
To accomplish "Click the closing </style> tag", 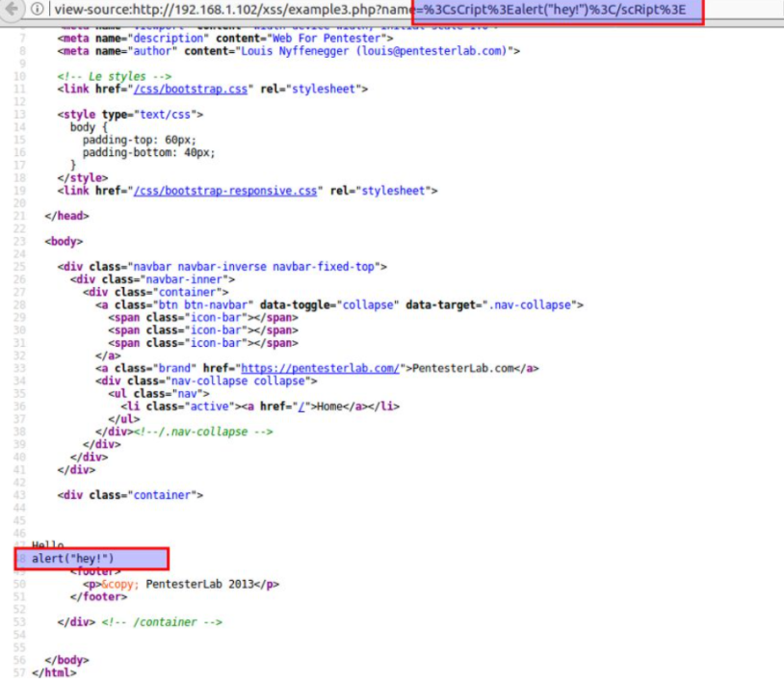I will click(x=83, y=178).
